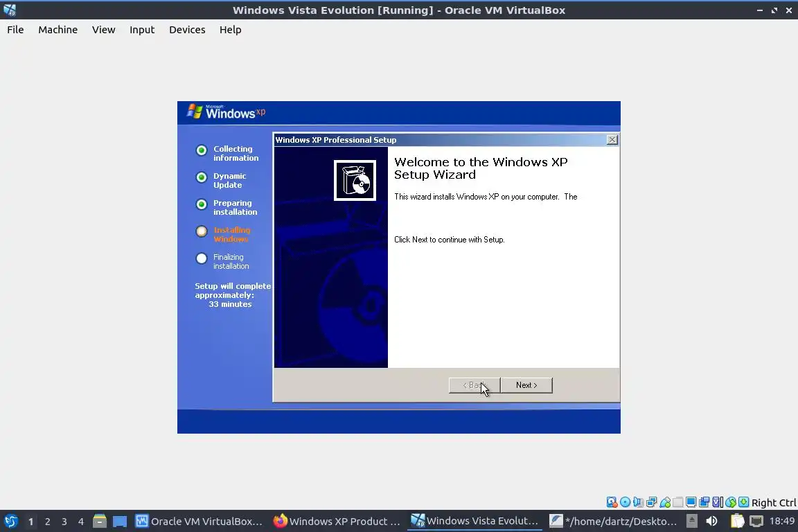Open the clipboard manager tray icon
798x532 pixels.
click(738, 521)
